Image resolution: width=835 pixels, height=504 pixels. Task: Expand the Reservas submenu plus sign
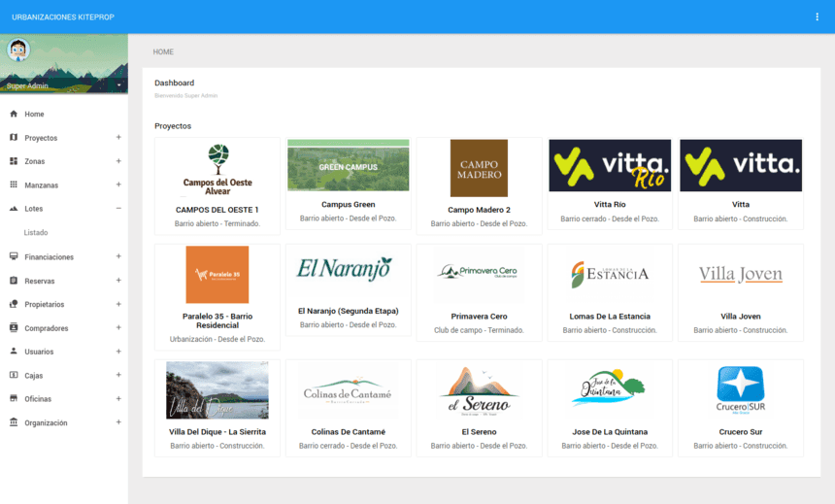(118, 281)
